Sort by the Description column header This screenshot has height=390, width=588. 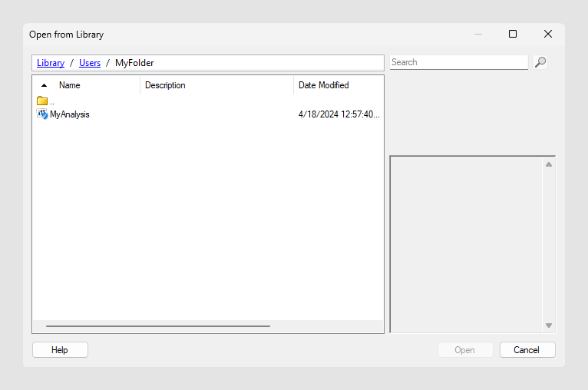tap(165, 85)
